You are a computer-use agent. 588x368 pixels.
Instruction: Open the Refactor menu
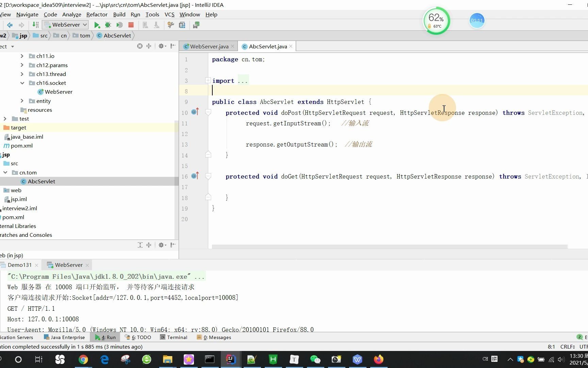tap(97, 14)
